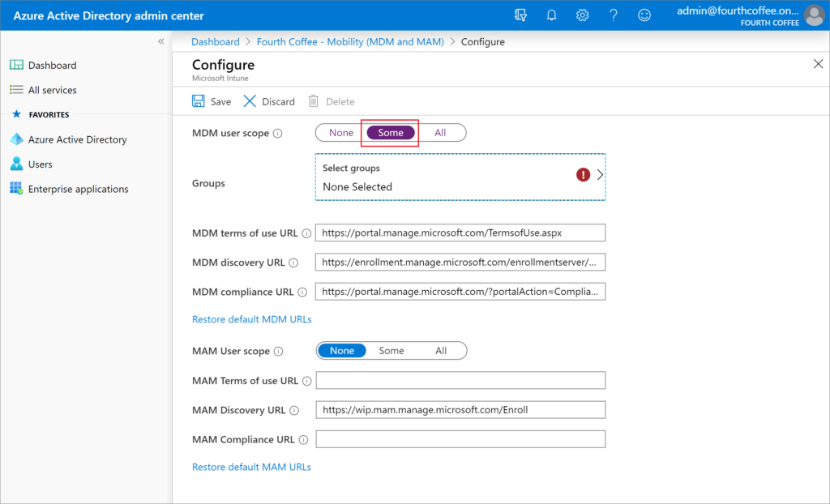
Task: Set MDM user scope to All
Action: (440, 133)
